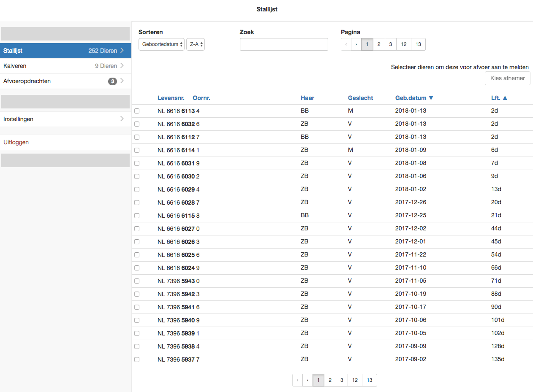Click the age value 101d

(x=498, y=320)
